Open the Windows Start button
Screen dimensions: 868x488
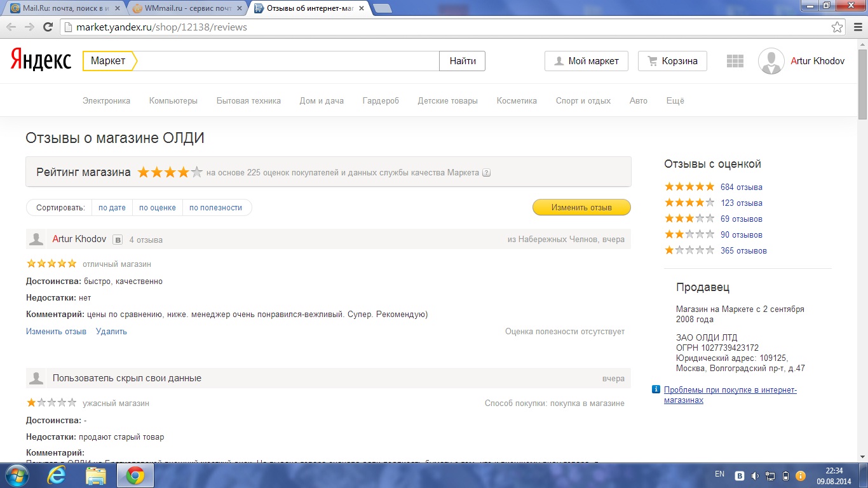17,475
